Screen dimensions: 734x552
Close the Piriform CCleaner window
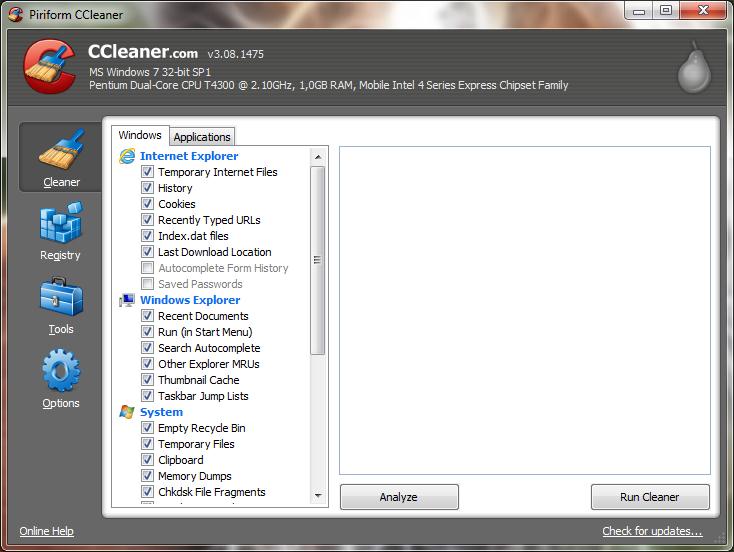coord(703,10)
